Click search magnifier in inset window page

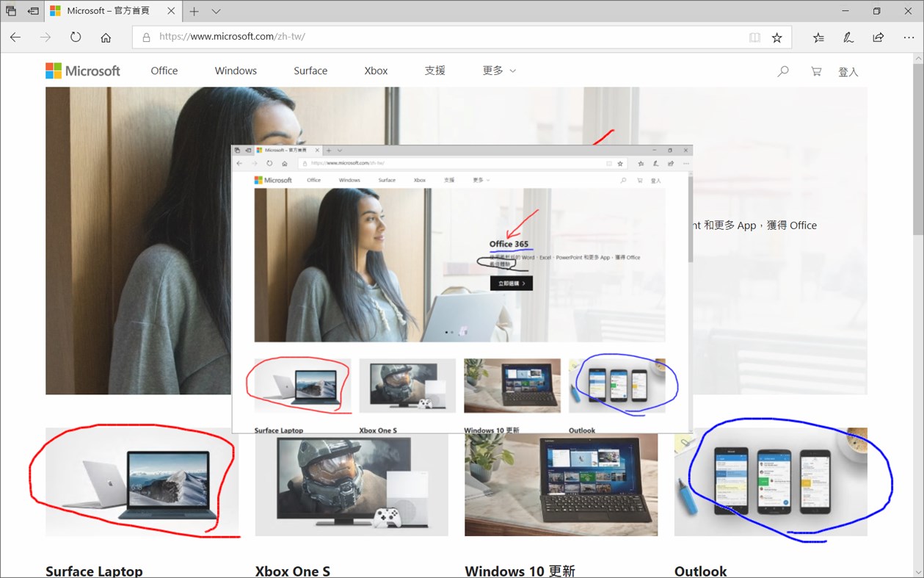click(x=623, y=180)
